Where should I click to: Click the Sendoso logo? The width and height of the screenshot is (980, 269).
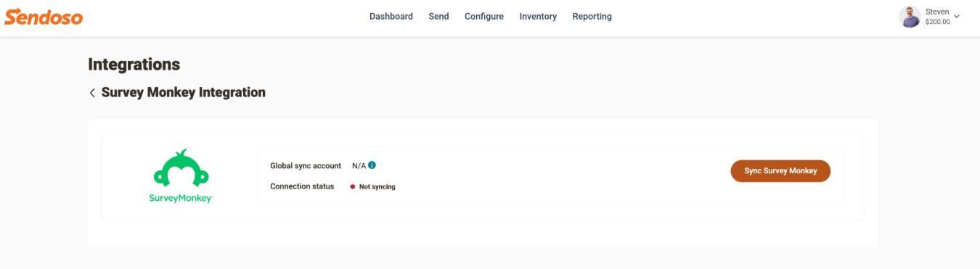44,17
